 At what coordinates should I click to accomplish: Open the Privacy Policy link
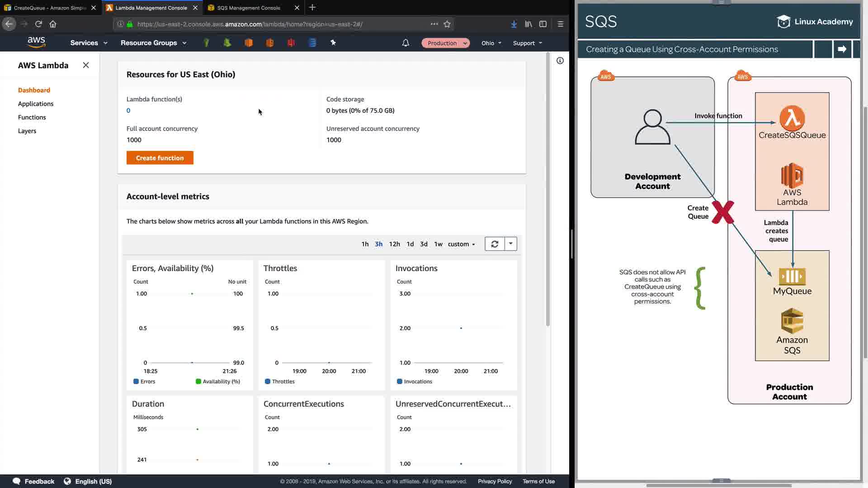[x=495, y=481]
